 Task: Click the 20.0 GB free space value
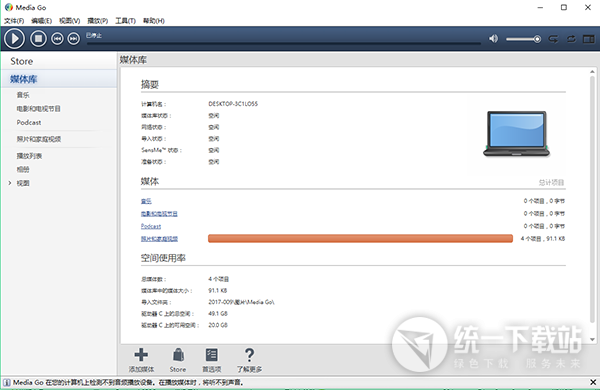pyautogui.click(x=218, y=325)
